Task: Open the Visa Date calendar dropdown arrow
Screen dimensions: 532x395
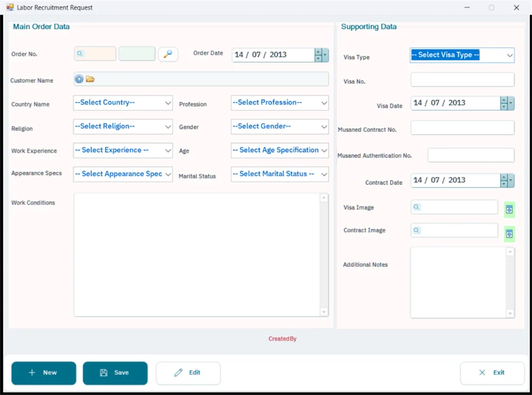Action: 510,103
